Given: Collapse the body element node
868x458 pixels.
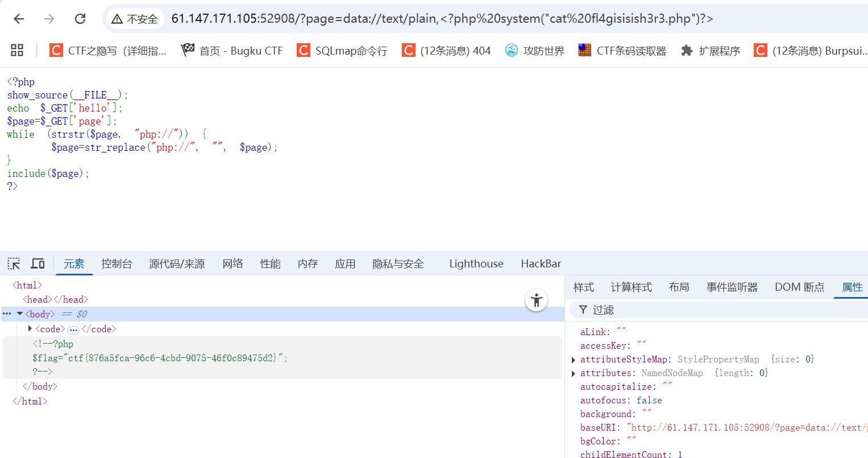Looking at the screenshot, I should 20,313.
